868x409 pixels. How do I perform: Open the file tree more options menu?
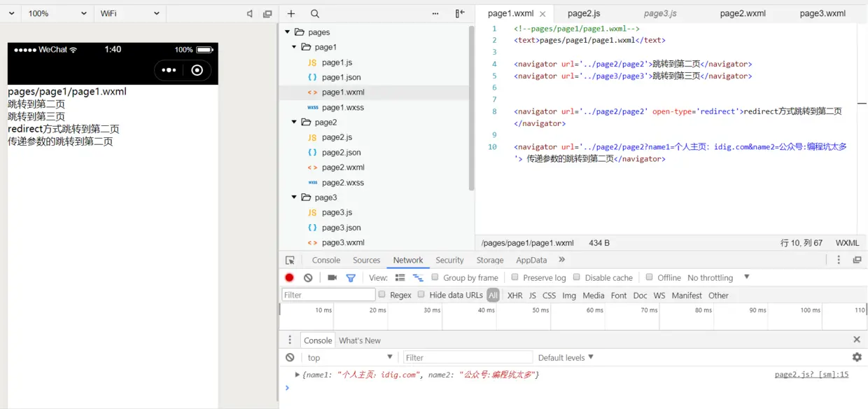point(435,13)
